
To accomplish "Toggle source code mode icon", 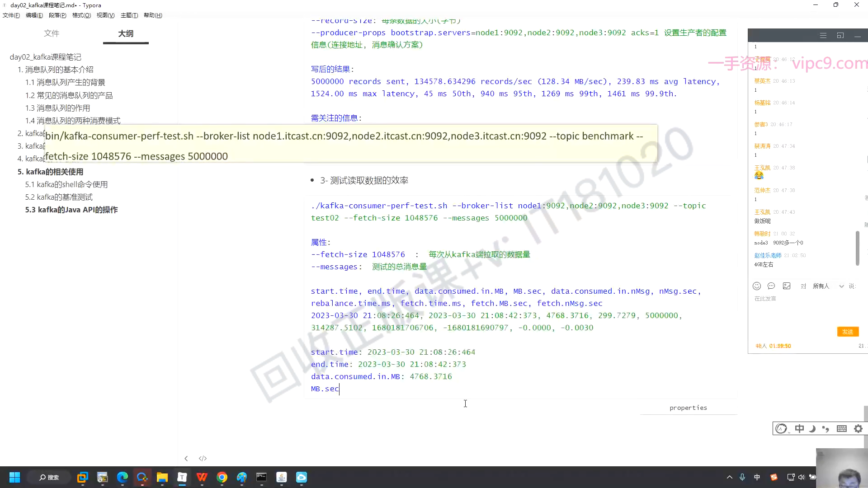I will [x=203, y=458].
